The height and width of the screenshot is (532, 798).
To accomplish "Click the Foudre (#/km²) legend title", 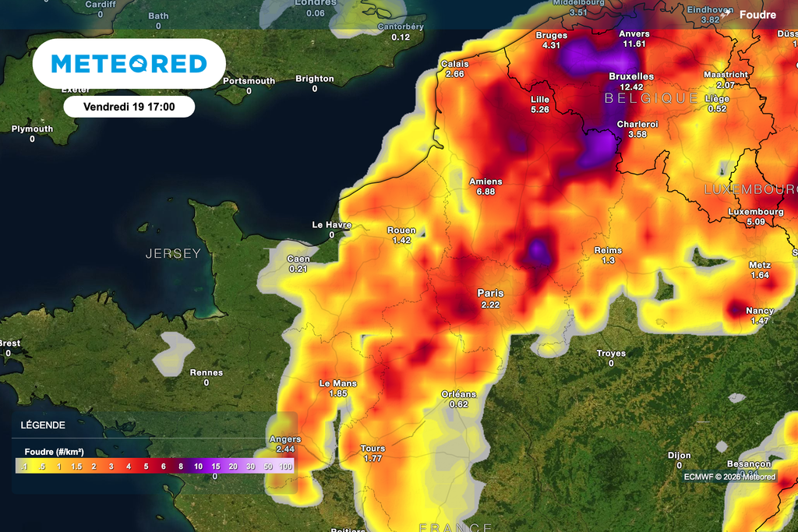I will pyautogui.click(x=54, y=452).
